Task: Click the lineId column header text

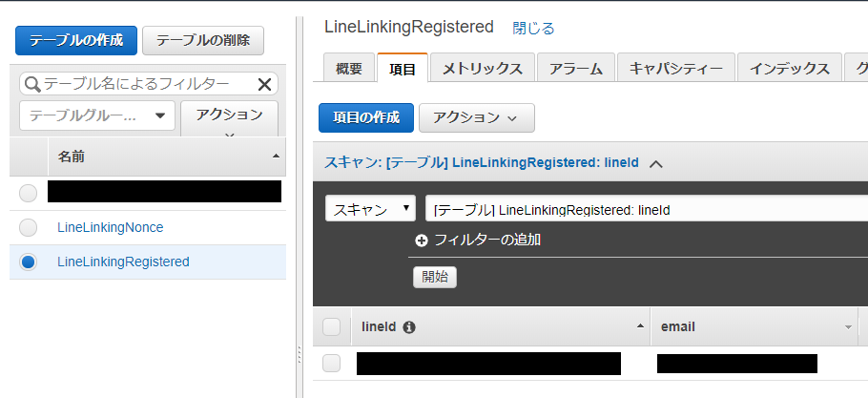Action: 379,327
